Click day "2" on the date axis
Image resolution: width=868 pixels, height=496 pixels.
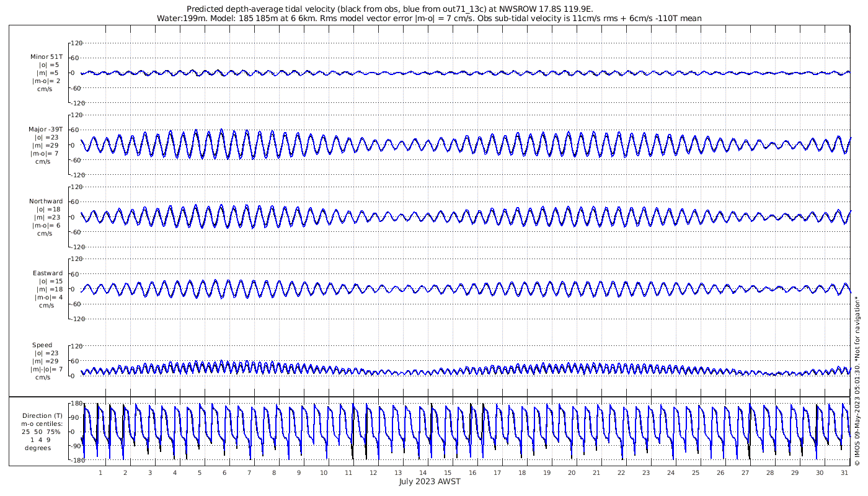(125, 472)
